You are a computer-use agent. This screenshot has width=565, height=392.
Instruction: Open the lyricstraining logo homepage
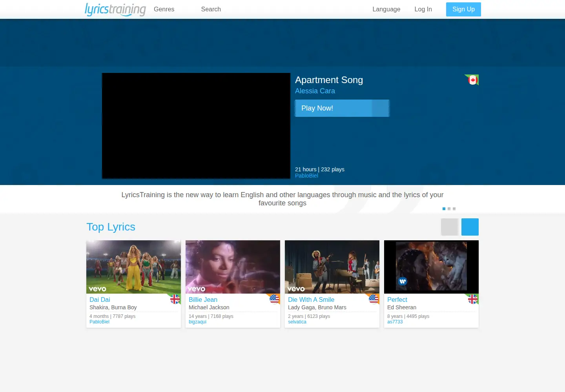115,9
